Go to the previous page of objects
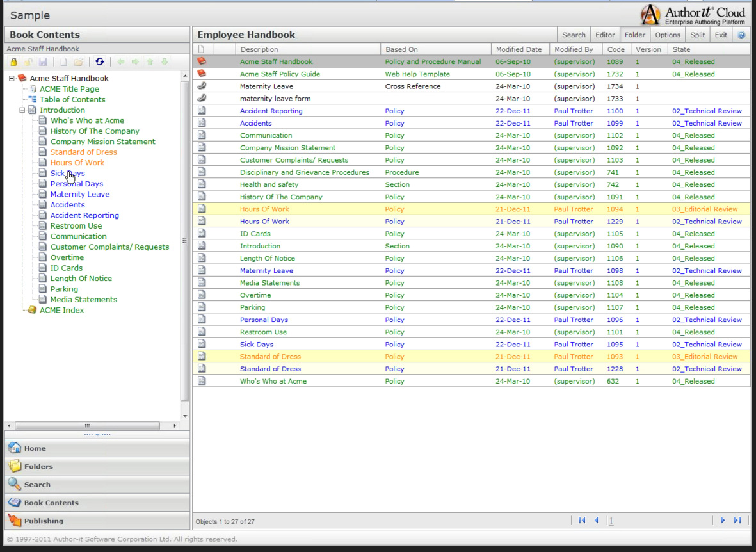Viewport: 756px width, 552px height. click(x=597, y=520)
